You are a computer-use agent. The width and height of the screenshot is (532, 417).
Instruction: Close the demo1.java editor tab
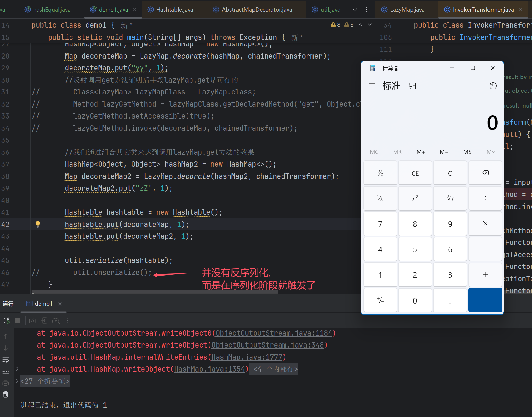pos(135,10)
